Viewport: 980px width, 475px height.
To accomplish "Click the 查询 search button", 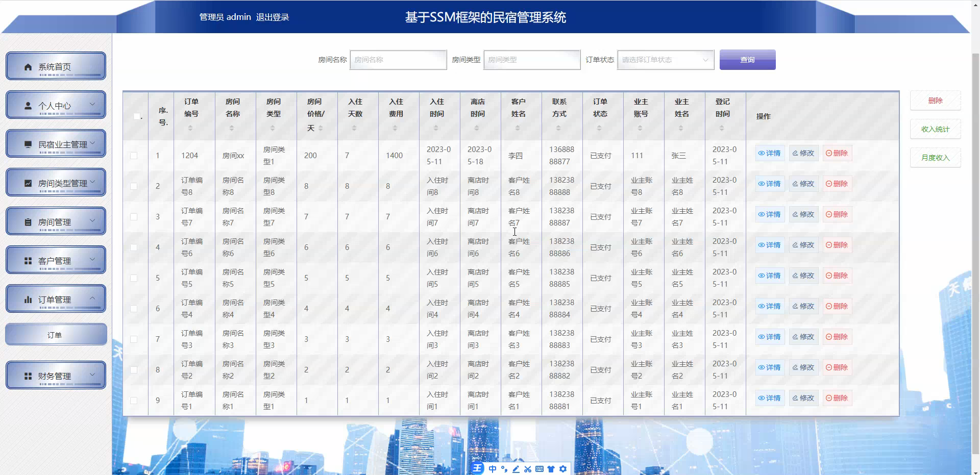I will [747, 60].
